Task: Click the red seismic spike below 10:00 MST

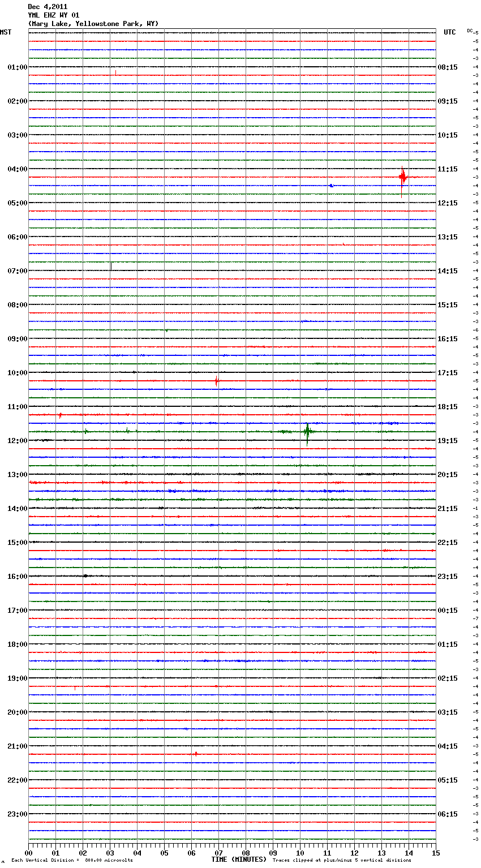Action: [x=216, y=381]
